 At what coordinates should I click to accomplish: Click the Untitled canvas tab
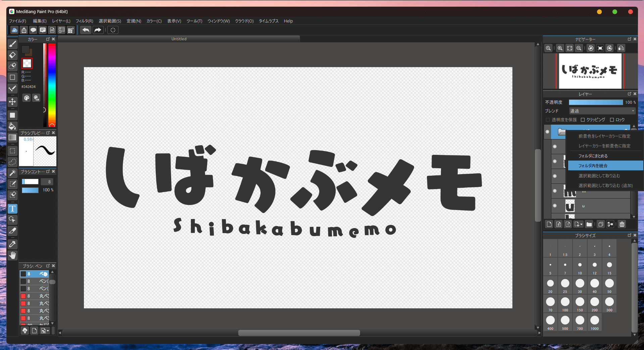coord(179,39)
